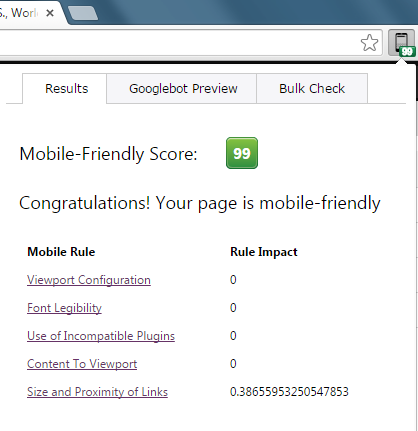
Task: Open the Content To Viewport link
Action: [82, 364]
